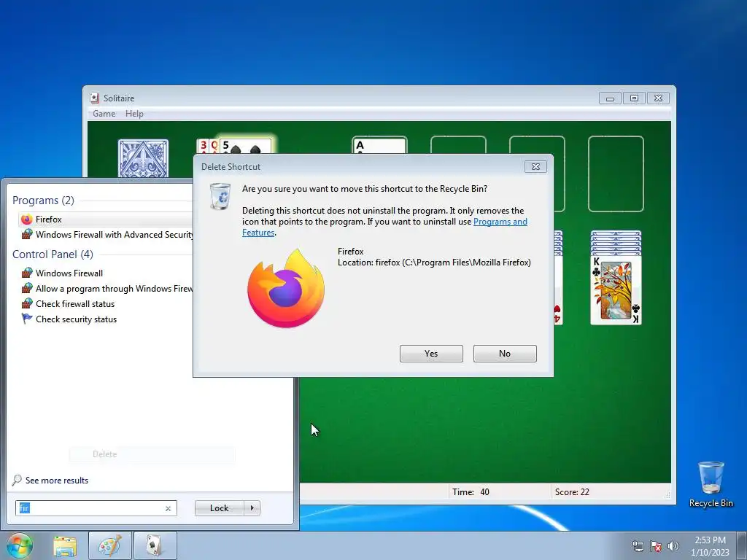
Task: Click No to cancel deleting shortcut
Action: click(x=505, y=354)
